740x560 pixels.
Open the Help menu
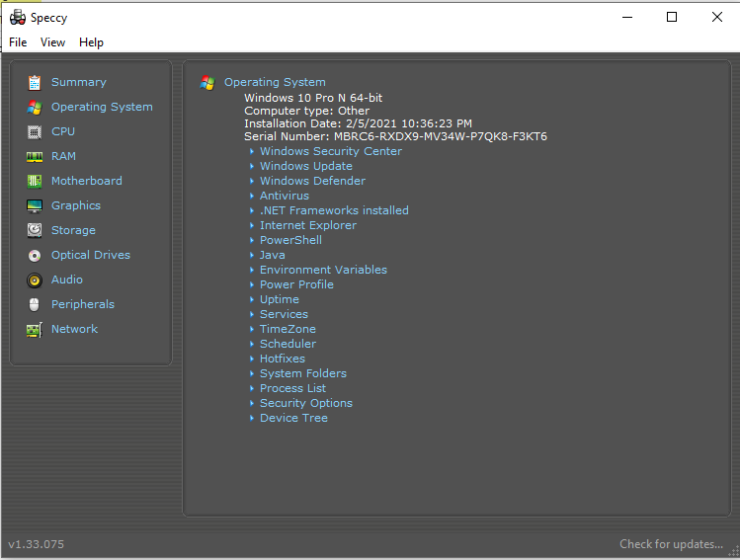click(91, 42)
